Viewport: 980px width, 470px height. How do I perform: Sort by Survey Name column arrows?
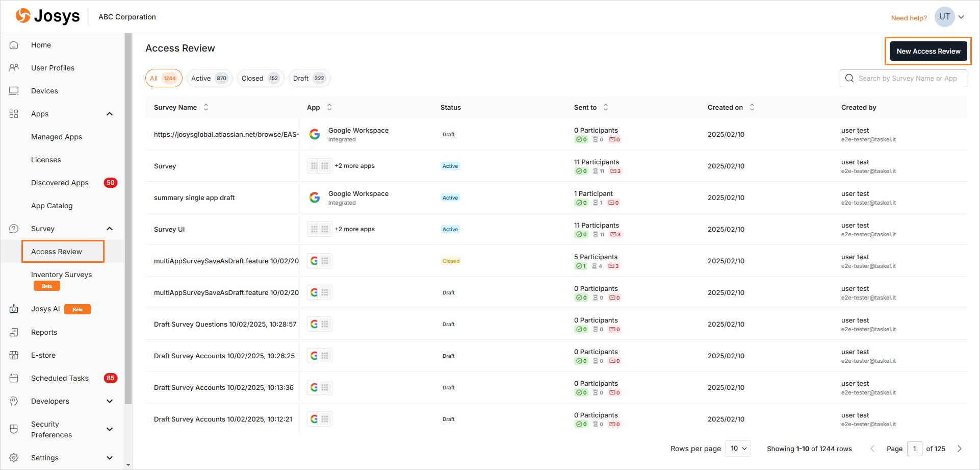pos(206,107)
